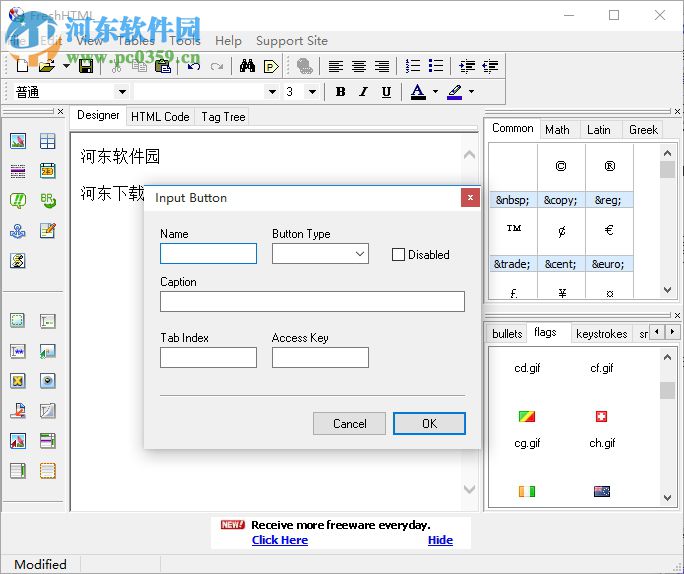Click into the Name input field
Image resolution: width=684 pixels, height=574 pixels.
(209, 254)
